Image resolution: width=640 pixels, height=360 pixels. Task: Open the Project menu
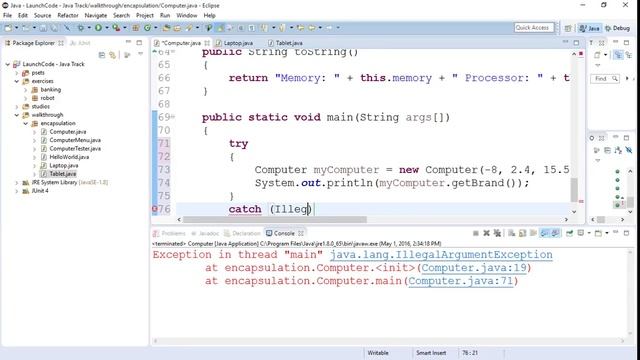click(144, 16)
